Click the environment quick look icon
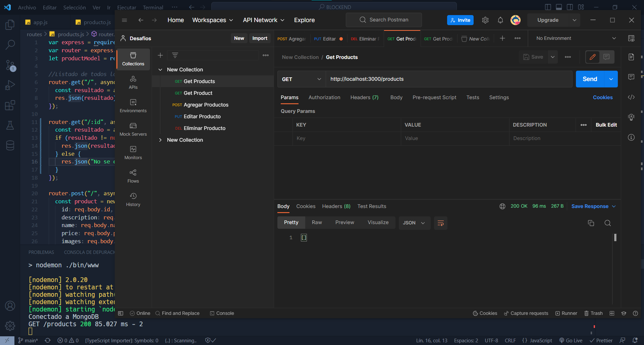The height and width of the screenshot is (345, 644). point(631,38)
